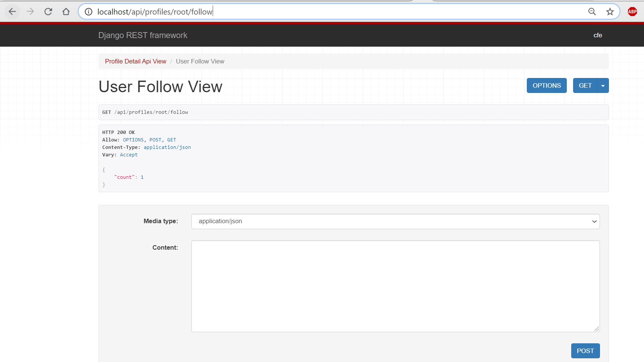The image size is (644, 362).
Task: Go back to the previous page
Action: pyautogui.click(x=12, y=12)
